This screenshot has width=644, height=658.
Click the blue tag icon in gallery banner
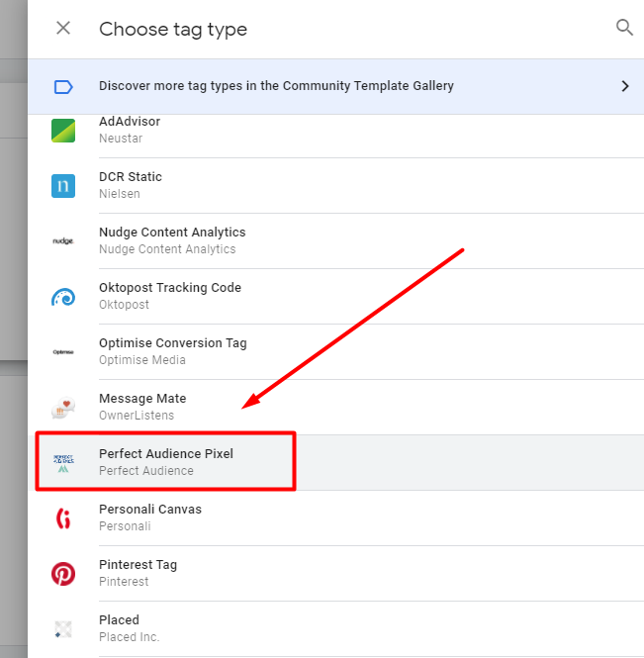(63, 87)
